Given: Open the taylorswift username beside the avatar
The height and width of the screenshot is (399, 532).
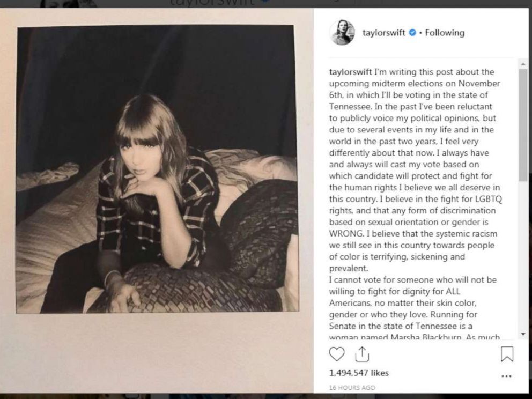Looking at the screenshot, I should pyautogui.click(x=383, y=33).
